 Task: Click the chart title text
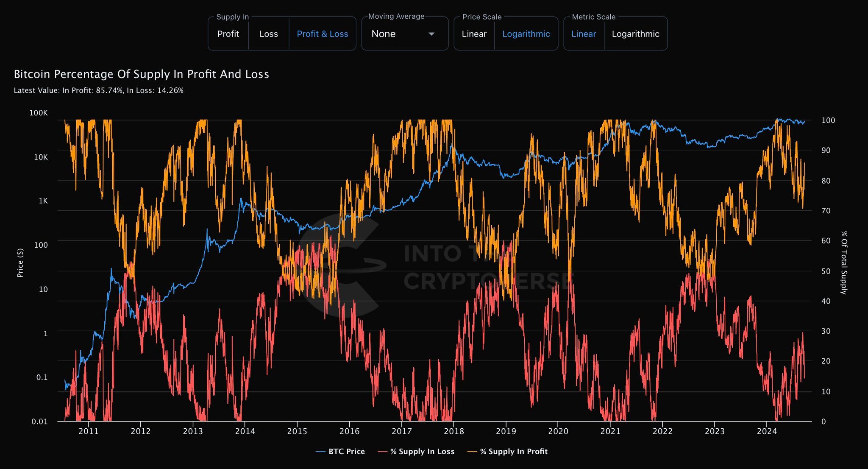coord(142,74)
